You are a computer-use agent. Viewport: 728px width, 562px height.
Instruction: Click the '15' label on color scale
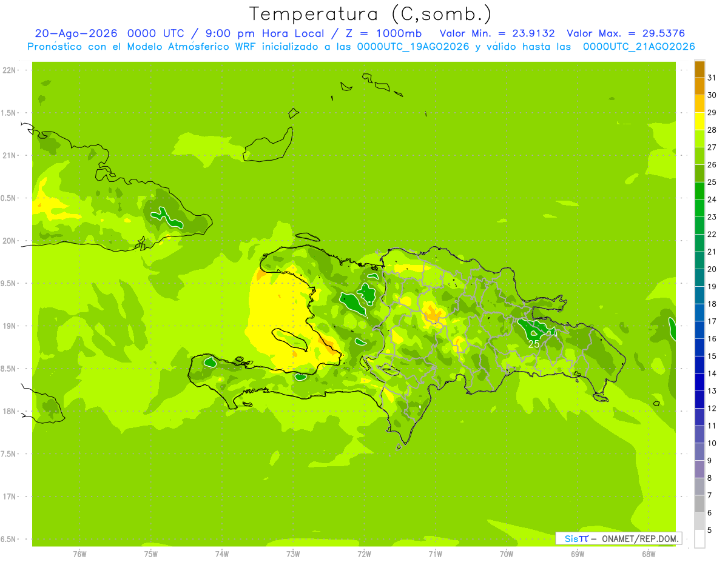point(712,356)
